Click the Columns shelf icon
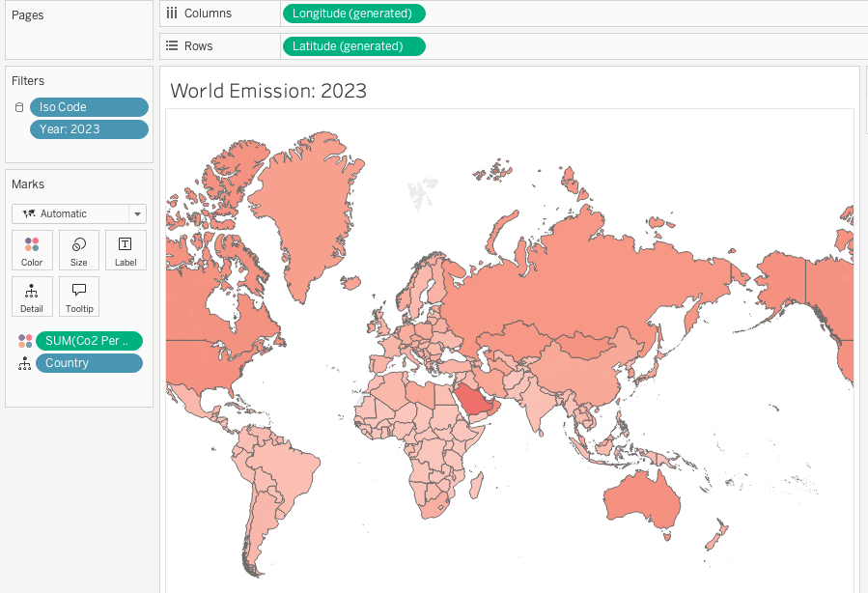The width and height of the screenshot is (868, 593). (172, 14)
